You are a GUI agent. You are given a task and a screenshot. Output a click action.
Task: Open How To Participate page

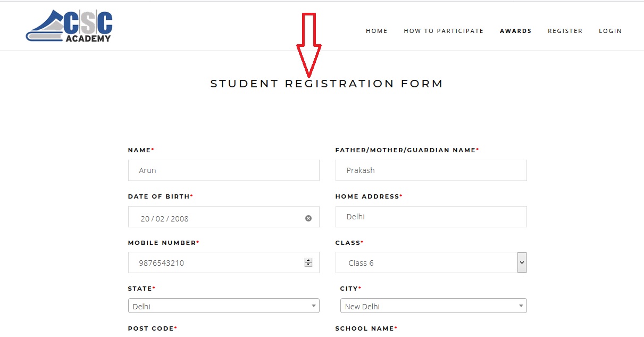(x=444, y=31)
